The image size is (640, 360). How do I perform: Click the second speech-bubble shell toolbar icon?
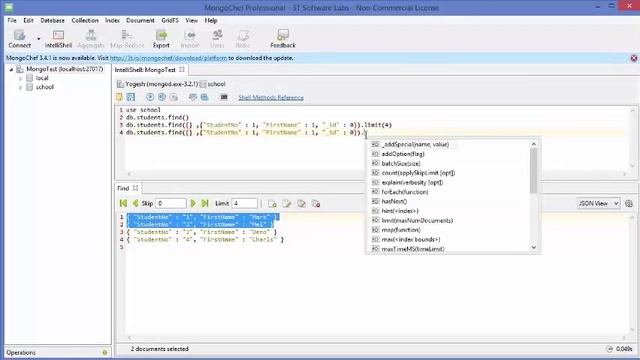[204, 97]
